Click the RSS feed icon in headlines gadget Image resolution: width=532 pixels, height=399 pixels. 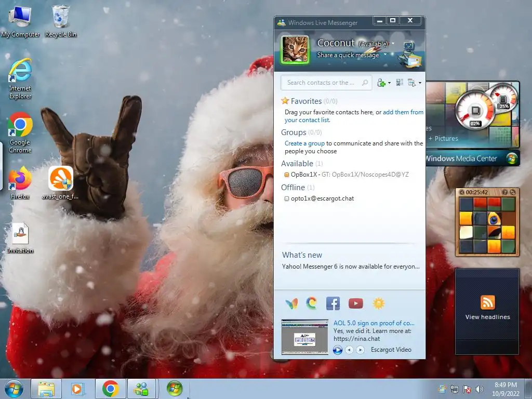tap(487, 302)
